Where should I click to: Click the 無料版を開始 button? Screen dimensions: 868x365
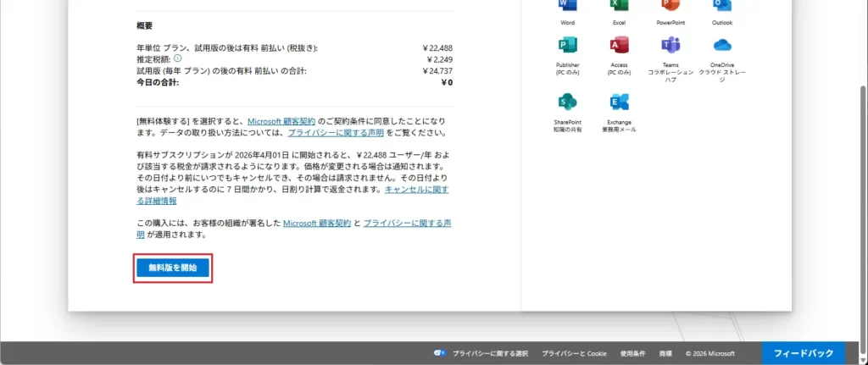click(x=173, y=268)
